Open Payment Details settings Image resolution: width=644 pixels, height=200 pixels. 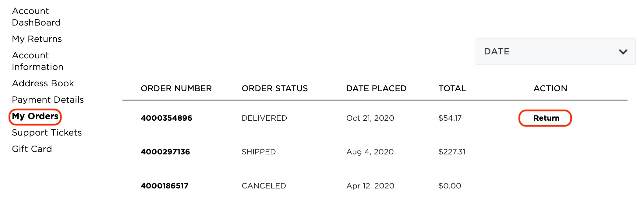(48, 100)
